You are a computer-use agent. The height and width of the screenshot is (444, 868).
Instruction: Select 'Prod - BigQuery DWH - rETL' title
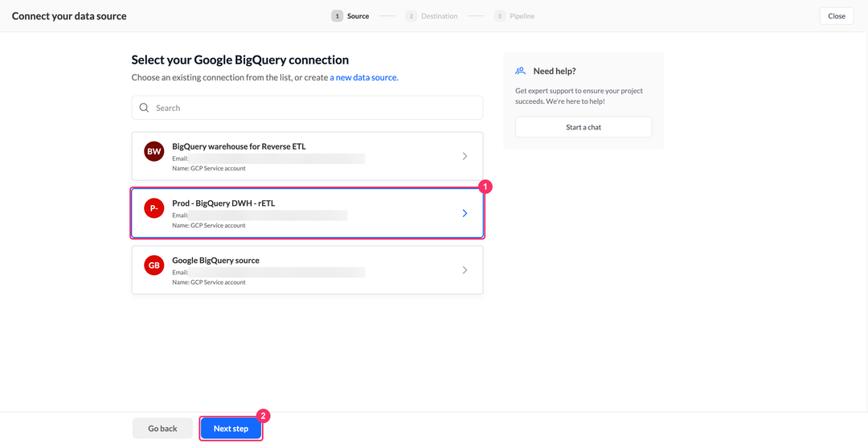pos(223,203)
